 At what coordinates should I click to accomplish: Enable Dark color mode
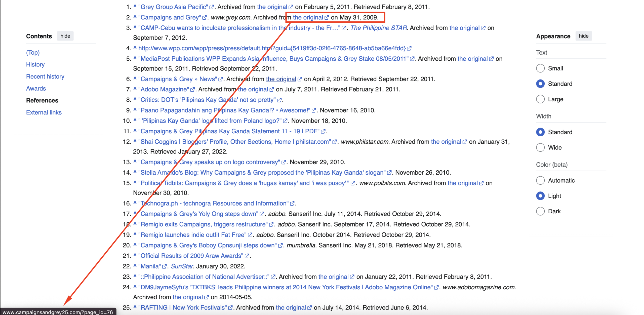540,211
